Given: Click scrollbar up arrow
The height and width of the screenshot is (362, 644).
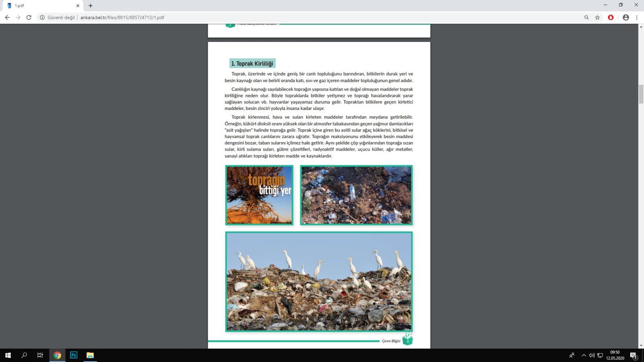Looking at the screenshot, I should click(641, 27).
